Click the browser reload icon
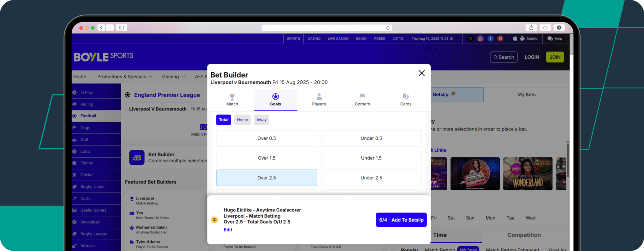644x251 pixels. [387, 28]
